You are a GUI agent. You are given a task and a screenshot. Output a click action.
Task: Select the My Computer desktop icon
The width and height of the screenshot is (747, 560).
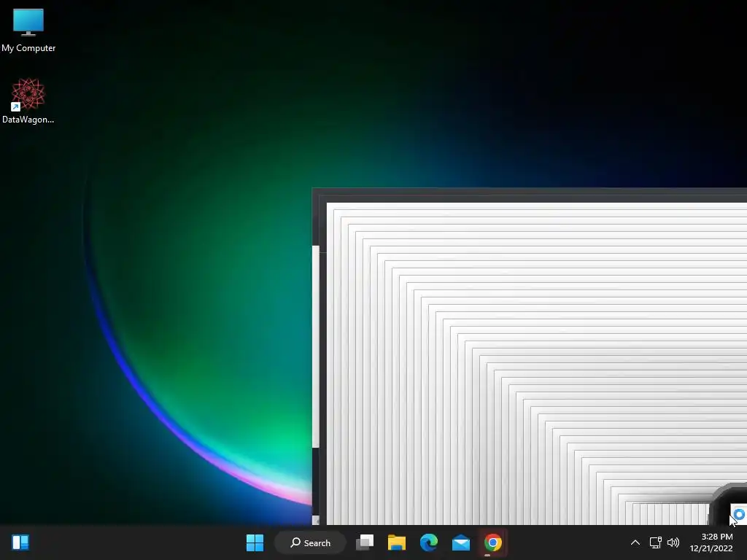point(28,30)
